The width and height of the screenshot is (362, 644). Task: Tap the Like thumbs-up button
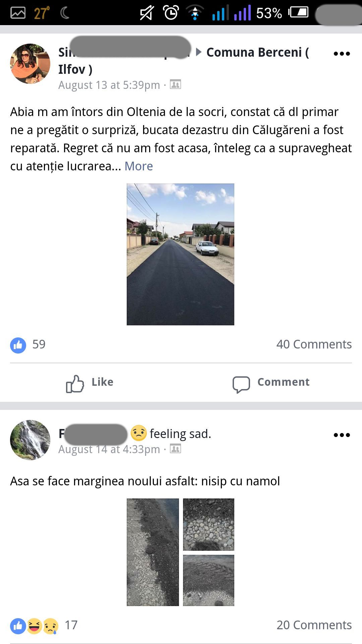pyautogui.click(x=89, y=383)
